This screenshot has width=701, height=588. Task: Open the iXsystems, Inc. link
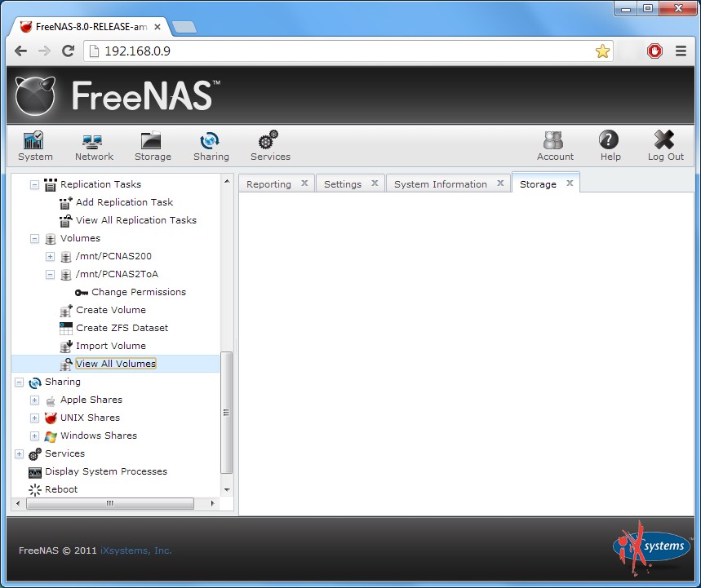pos(136,550)
